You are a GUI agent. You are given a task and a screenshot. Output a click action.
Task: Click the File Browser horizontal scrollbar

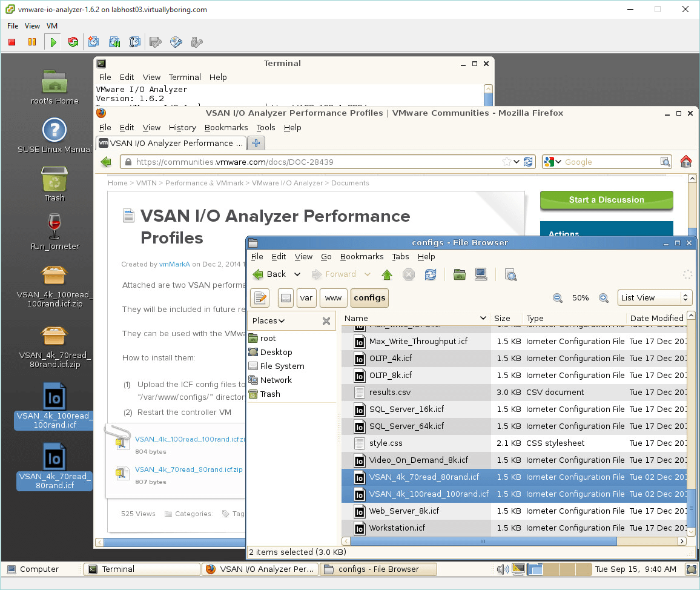point(483,541)
